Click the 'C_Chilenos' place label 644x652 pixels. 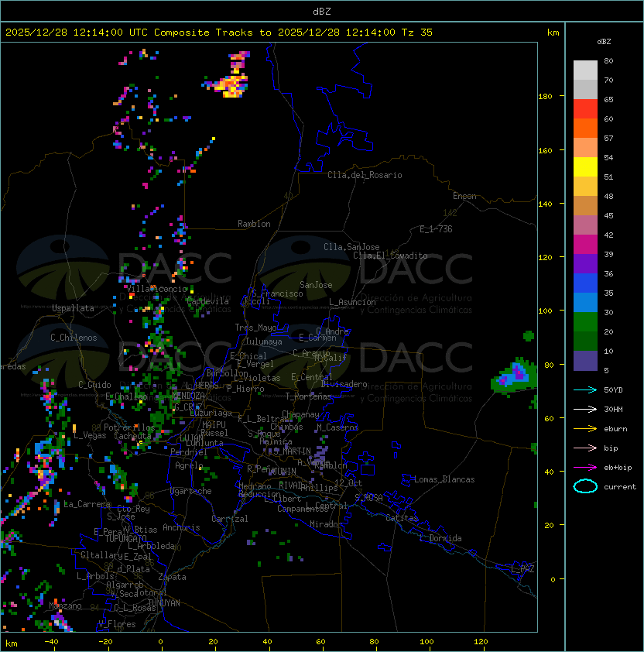(x=74, y=338)
